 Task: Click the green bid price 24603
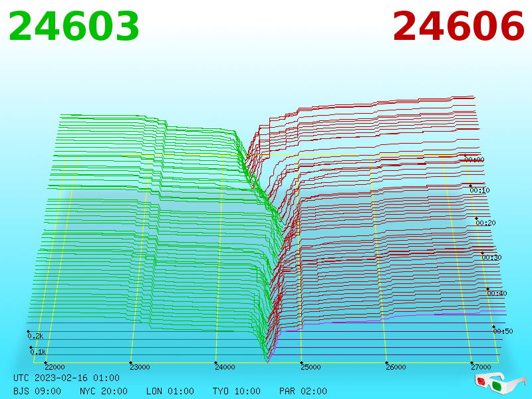(x=74, y=27)
